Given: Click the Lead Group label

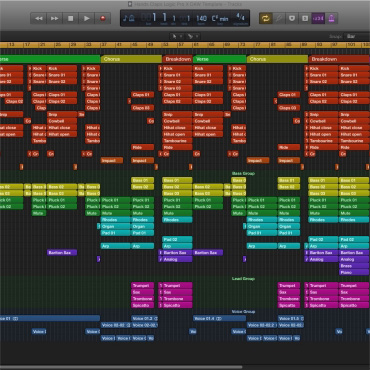Looking at the screenshot, I should (x=243, y=279).
